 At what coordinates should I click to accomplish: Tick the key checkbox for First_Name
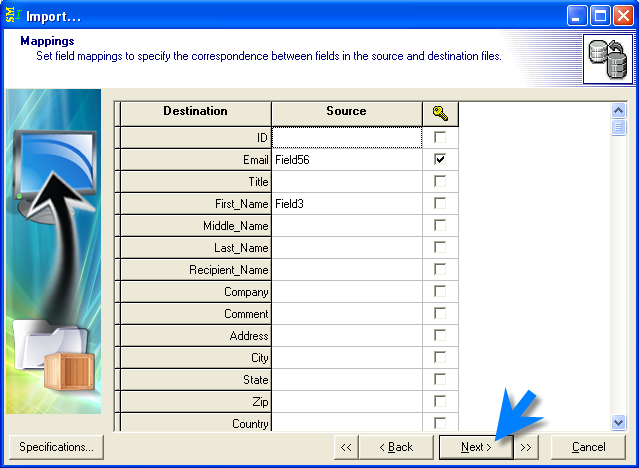tap(440, 203)
